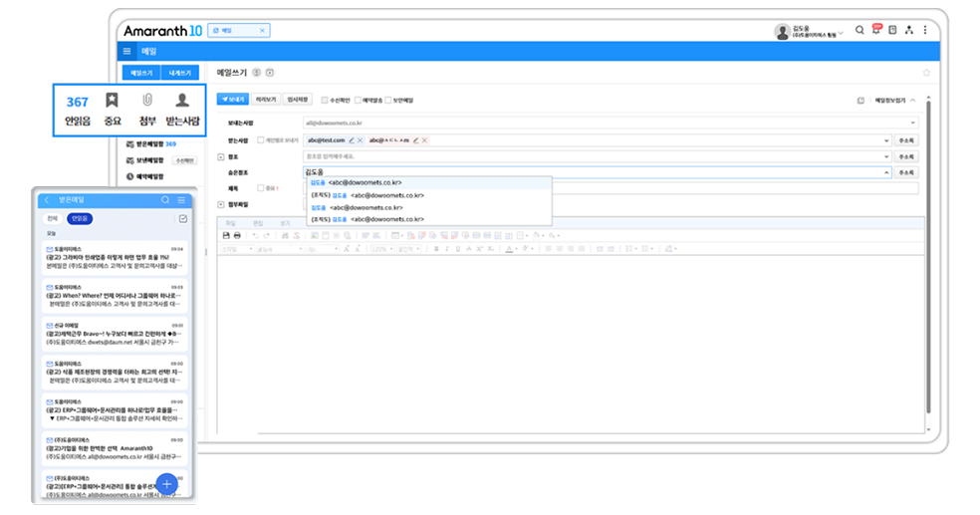Click the 첨부 paperclip filter icon
This screenshot has width=980, height=515.
point(147,100)
